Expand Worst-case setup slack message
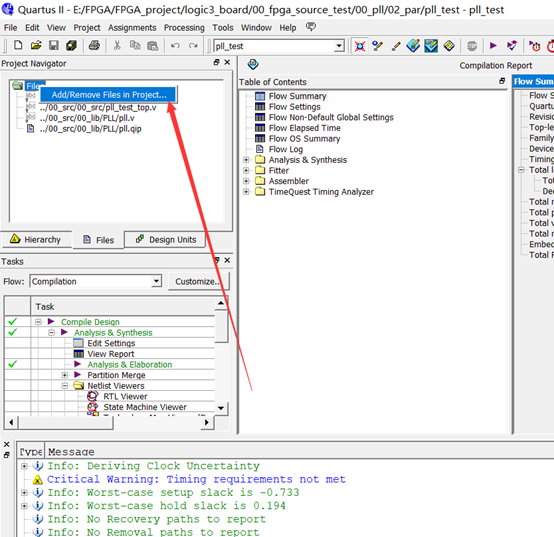Viewport: 554px width, 537px height. tap(24, 492)
